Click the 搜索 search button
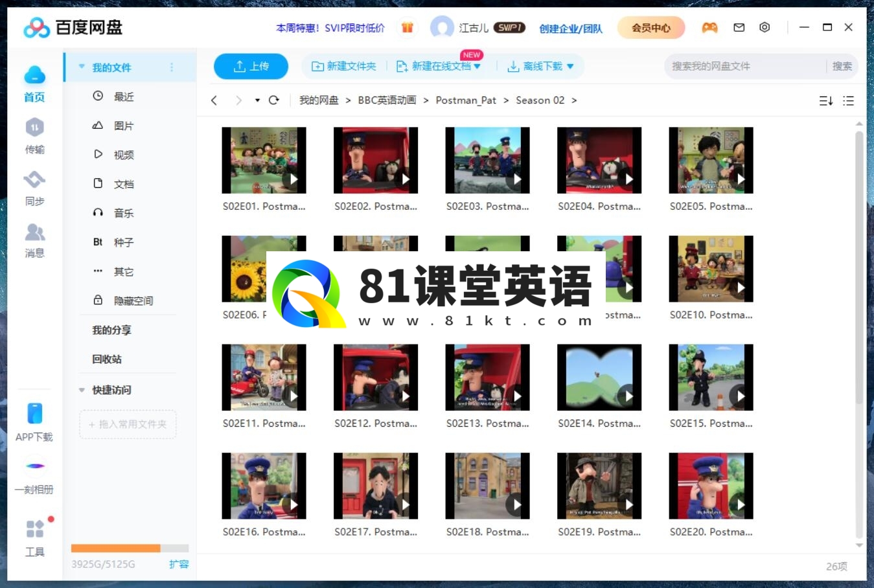Screen dimensions: 874x588 (x=842, y=66)
